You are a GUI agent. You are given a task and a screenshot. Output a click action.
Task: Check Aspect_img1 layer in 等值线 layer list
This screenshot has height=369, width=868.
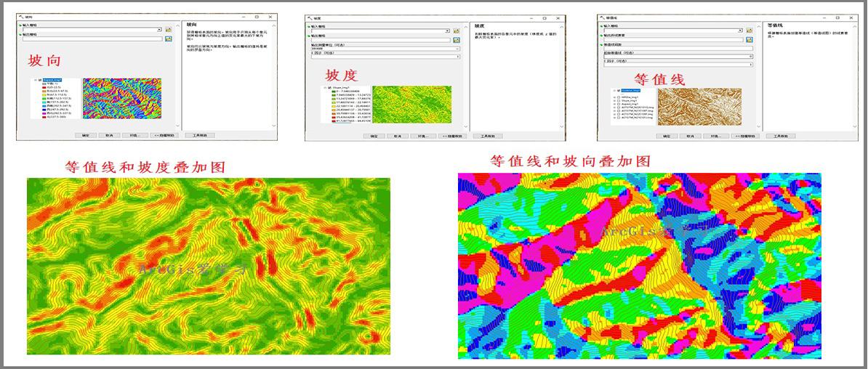click(x=619, y=104)
